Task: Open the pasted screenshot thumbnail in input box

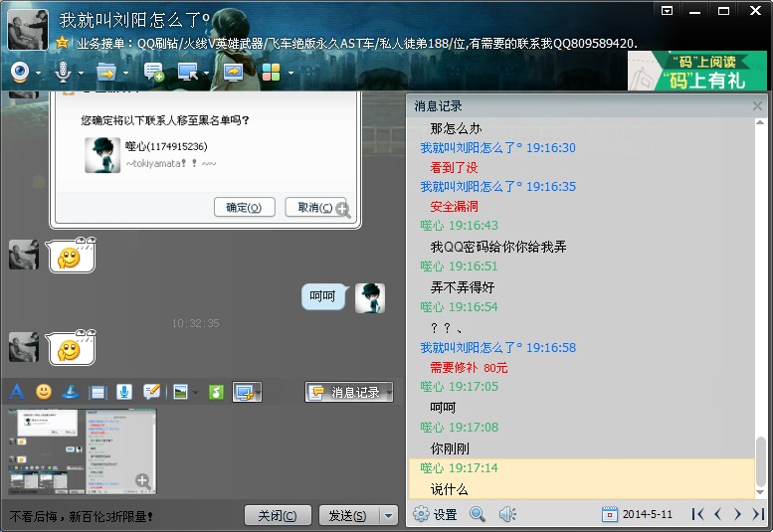Action: (83, 451)
